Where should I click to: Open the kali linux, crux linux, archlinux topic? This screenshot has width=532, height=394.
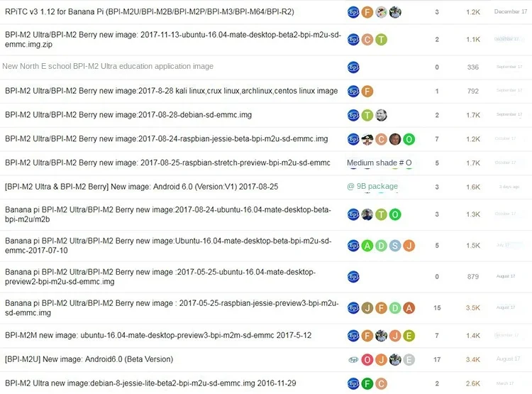pos(172,91)
